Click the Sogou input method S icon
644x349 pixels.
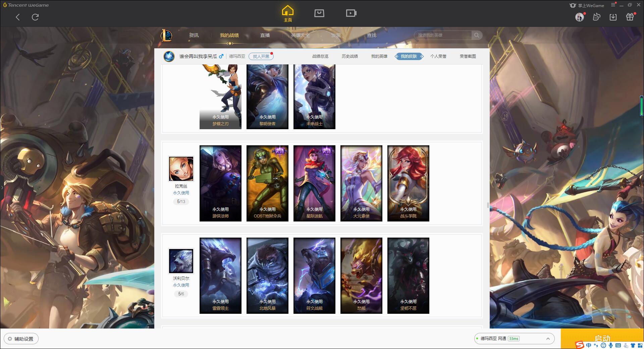pos(580,345)
